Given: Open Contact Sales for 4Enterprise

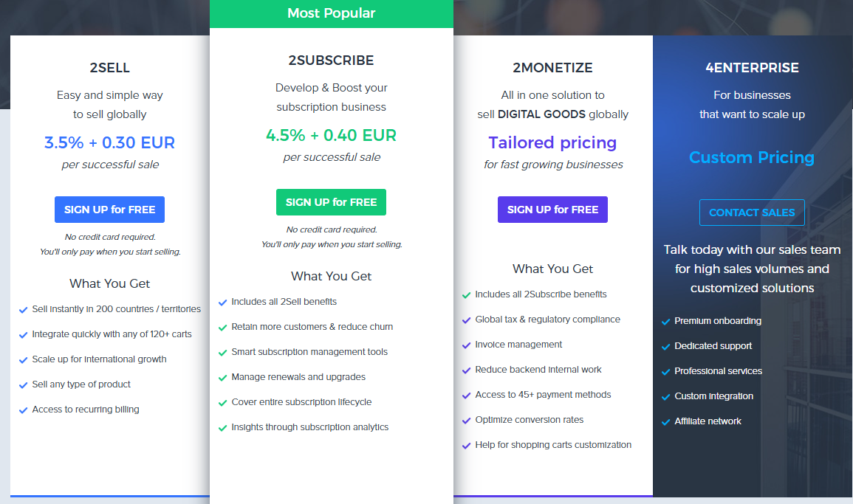Looking at the screenshot, I should point(752,213).
